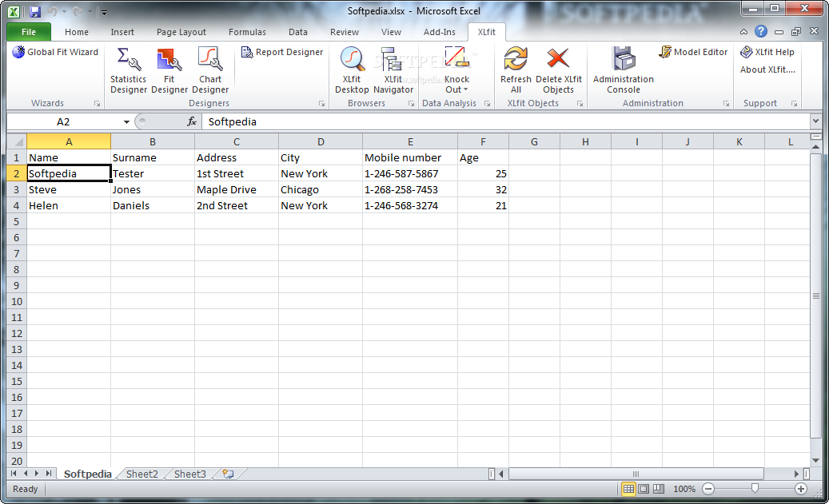The height and width of the screenshot is (504, 829).
Task: Insert a new worksheet tab icon
Action: pos(228,474)
